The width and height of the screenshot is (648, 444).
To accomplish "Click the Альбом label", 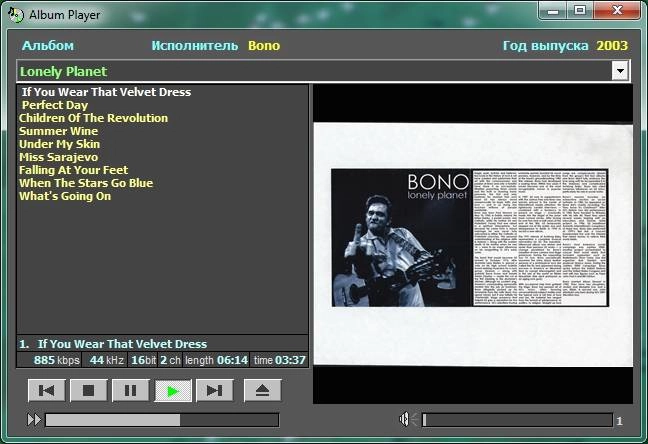I will tap(48, 45).
